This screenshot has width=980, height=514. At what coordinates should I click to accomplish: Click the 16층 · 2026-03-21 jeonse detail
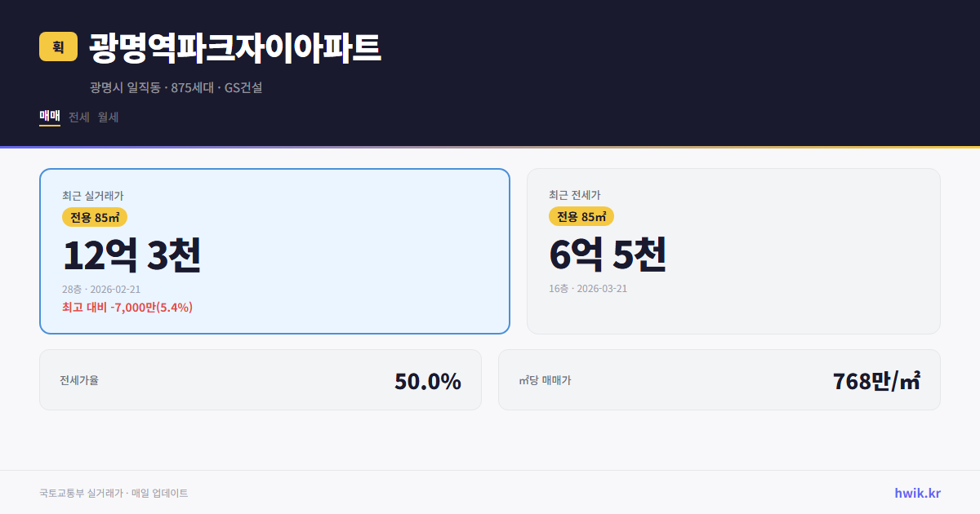pyautogui.click(x=590, y=289)
